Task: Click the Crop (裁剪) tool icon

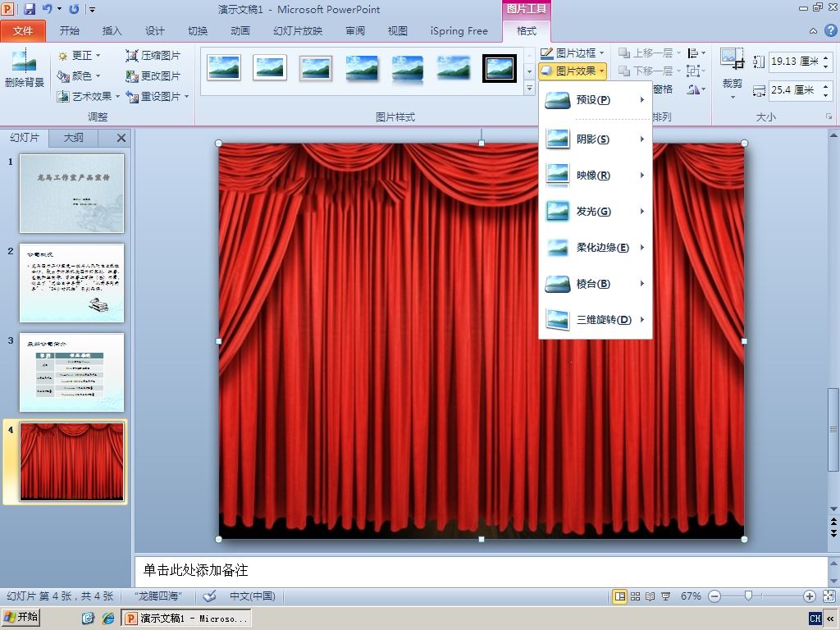Action: coord(732,59)
